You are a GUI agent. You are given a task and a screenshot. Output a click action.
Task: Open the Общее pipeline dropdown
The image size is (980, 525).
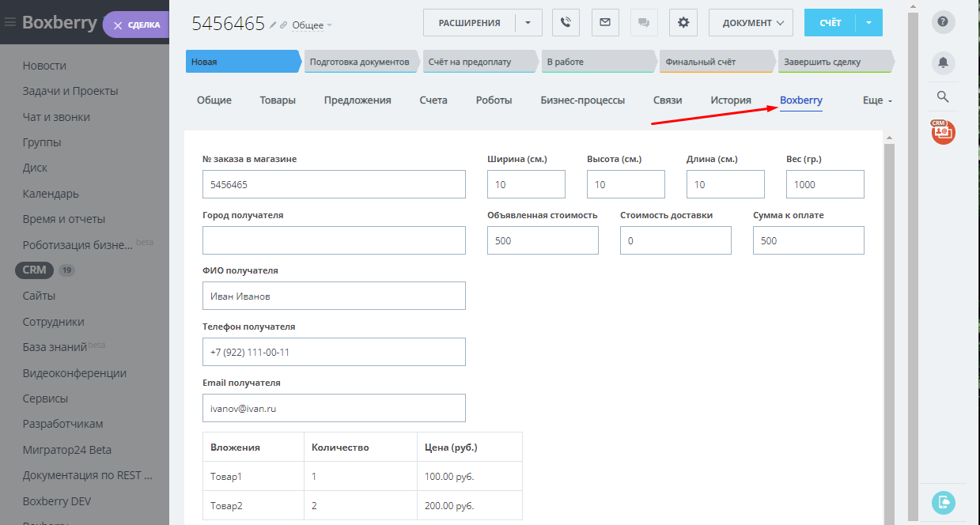point(312,25)
